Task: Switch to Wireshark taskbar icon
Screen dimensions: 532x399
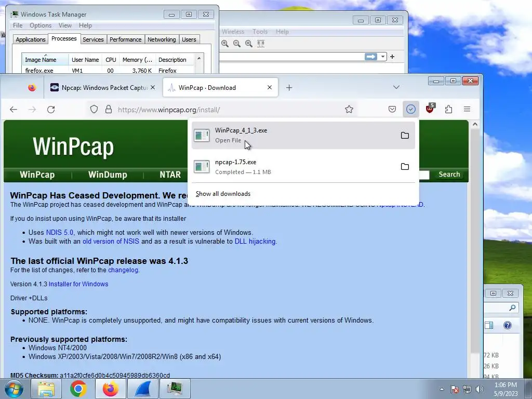Action: pos(143,389)
